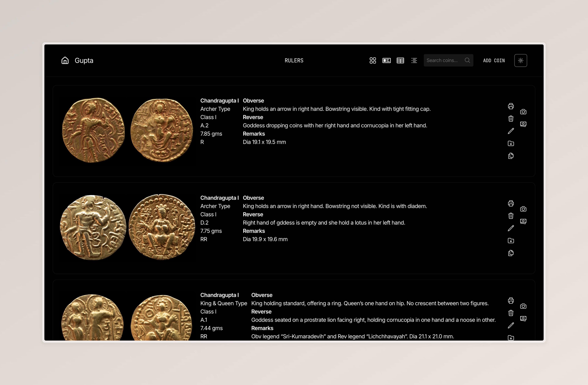Duplicate the first coin entry
This screenshot has width=588, height=385.
point(511,156)
